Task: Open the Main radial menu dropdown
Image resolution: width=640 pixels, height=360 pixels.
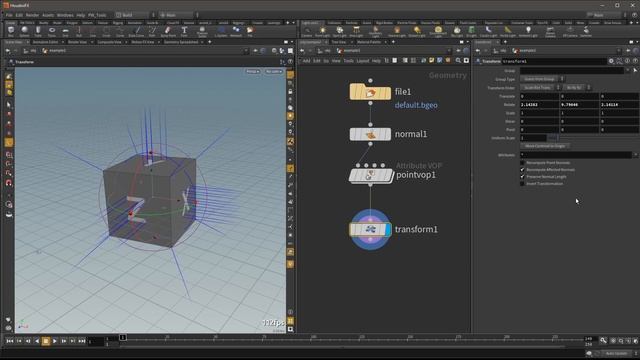Action: tap(179, 15)
